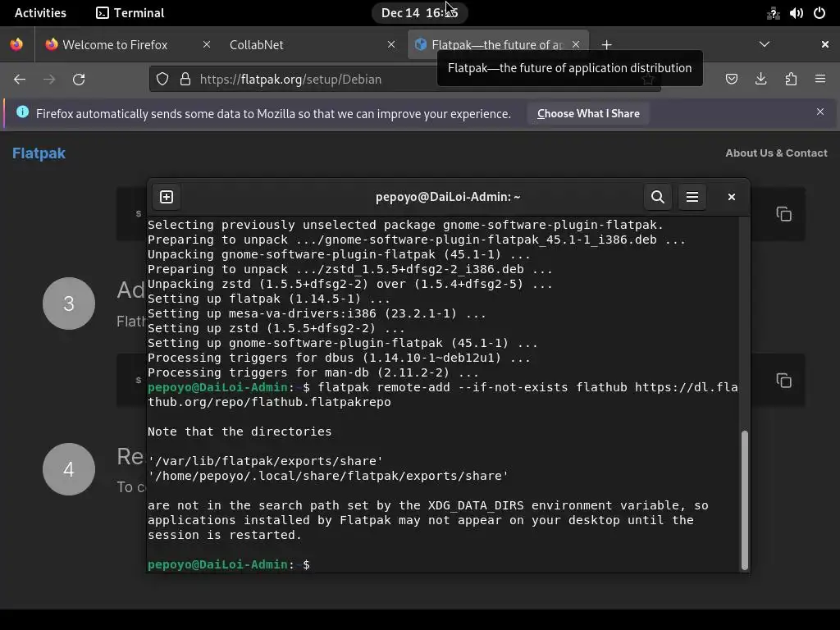
Task: Click the terminal command prompt line
Action: pyautogui.click(x=229, y=564)
